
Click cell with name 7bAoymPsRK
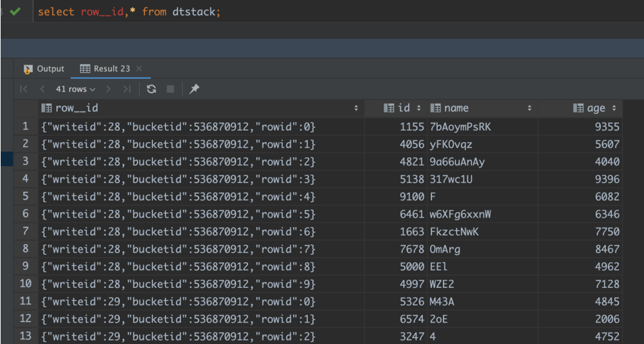pyautogui.click(x=482, y=127)
